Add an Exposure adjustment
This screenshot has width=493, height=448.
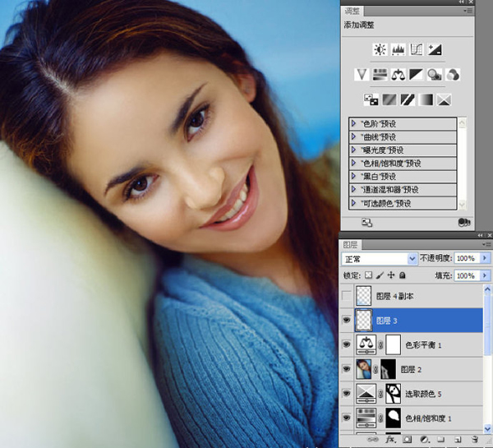pos(435,49)
